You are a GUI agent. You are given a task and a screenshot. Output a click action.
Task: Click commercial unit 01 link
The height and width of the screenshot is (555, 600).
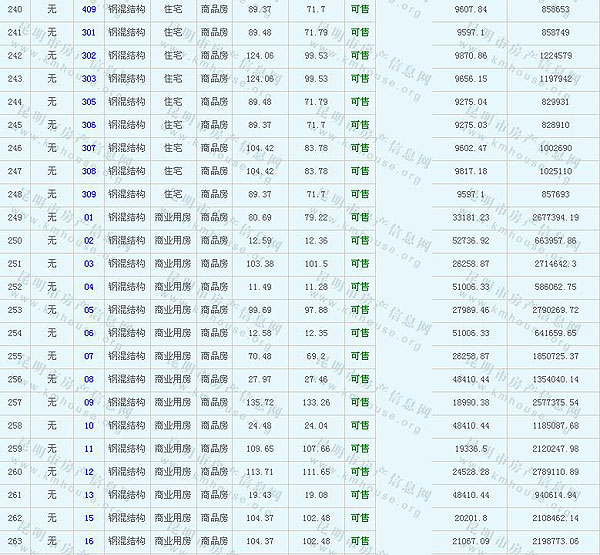tap(88, 217)
